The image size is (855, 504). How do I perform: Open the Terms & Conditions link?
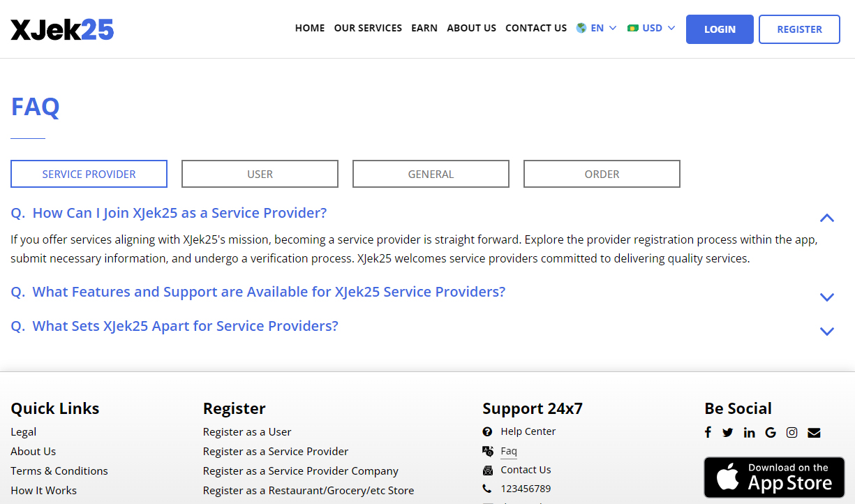59,470
